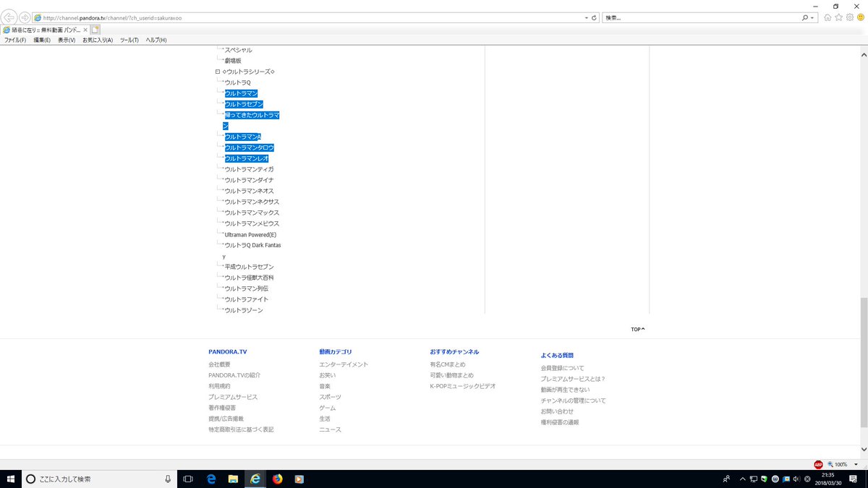Open the 劇場版 tree item
The width and height of the screenshot is (868, 488).
coord(233,61)
